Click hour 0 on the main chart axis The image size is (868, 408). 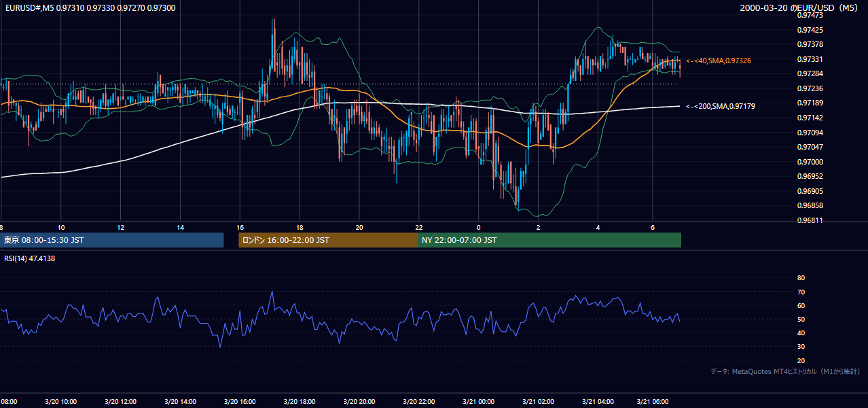pyautogui.click(x=479, y=227)
